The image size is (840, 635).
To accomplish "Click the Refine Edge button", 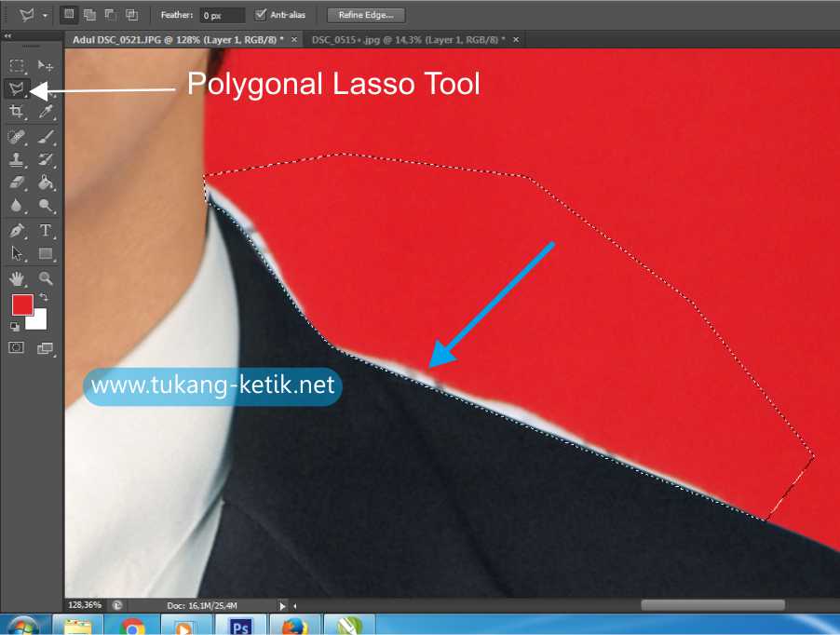I will [366, 14].
